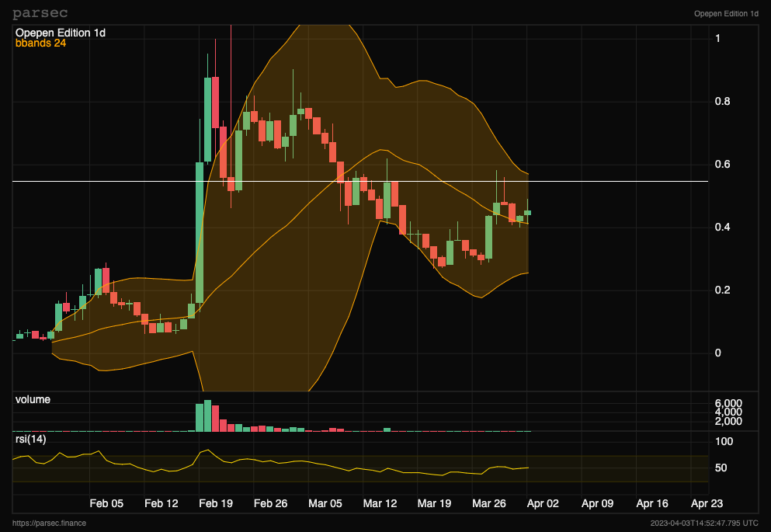Click the Feb 19 date label

[x=216, y=503]
